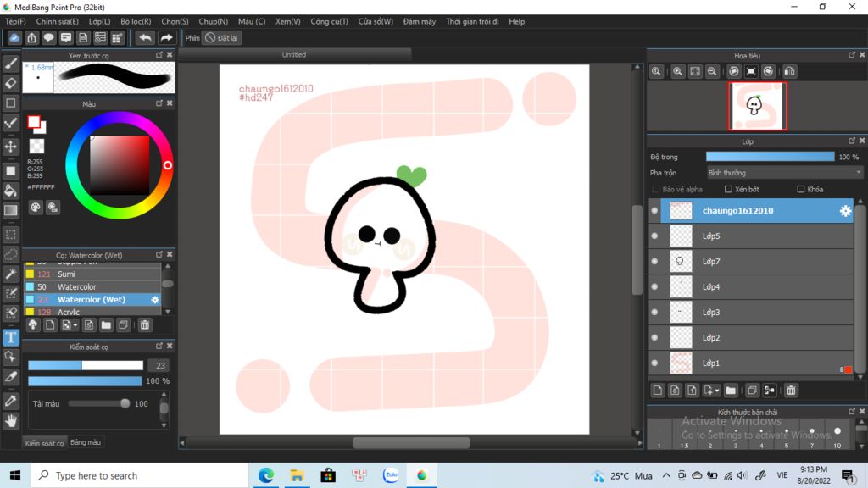
Task: Hide the Lớp7 layer
Action: (x=655, y=262)
